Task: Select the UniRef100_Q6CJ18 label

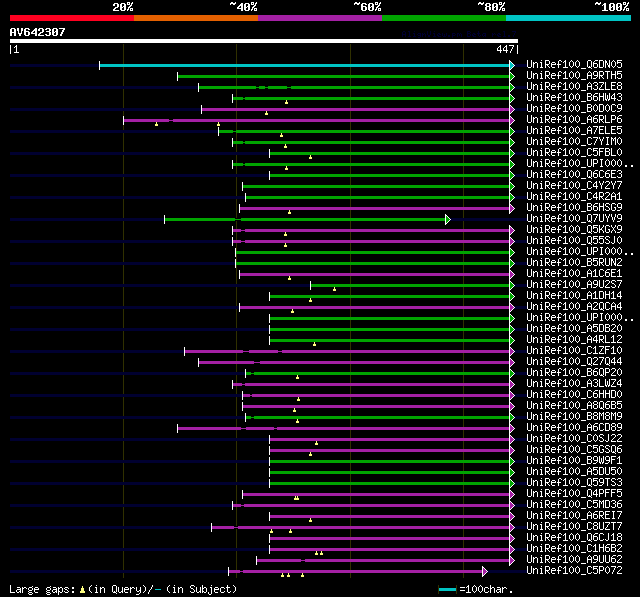Action: (574, 538)
